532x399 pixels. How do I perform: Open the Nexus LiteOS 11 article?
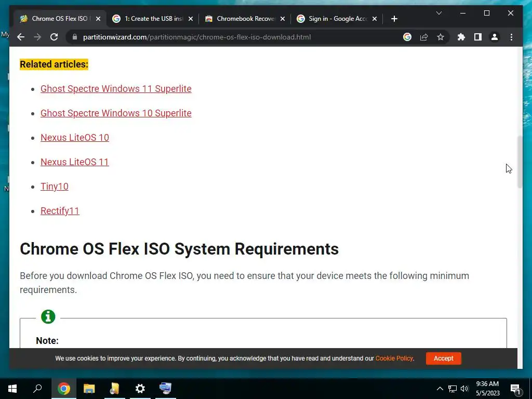point(75,162)
